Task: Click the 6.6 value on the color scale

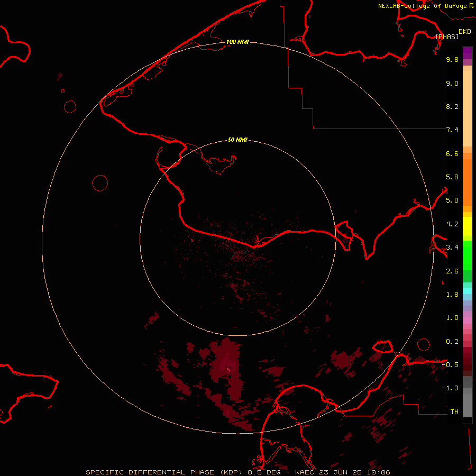Action: (x=452, y=153)
